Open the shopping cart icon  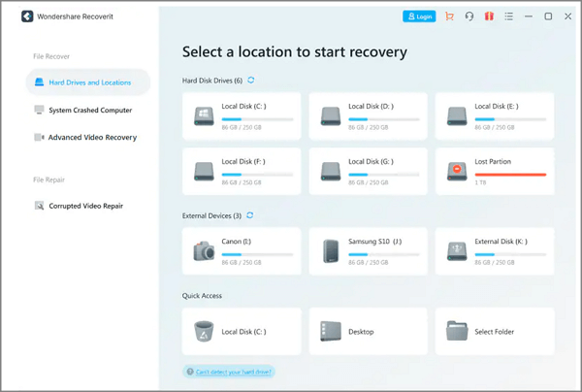[448, 16]
